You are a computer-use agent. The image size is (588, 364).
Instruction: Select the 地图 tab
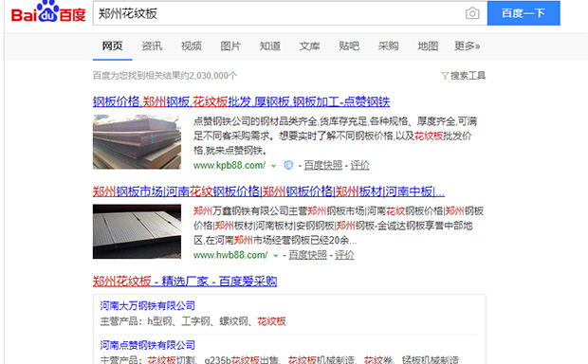(428, 46)
